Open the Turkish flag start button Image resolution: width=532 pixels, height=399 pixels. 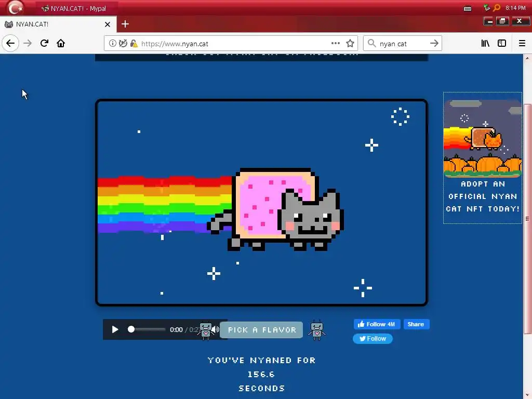pos(15,8)
